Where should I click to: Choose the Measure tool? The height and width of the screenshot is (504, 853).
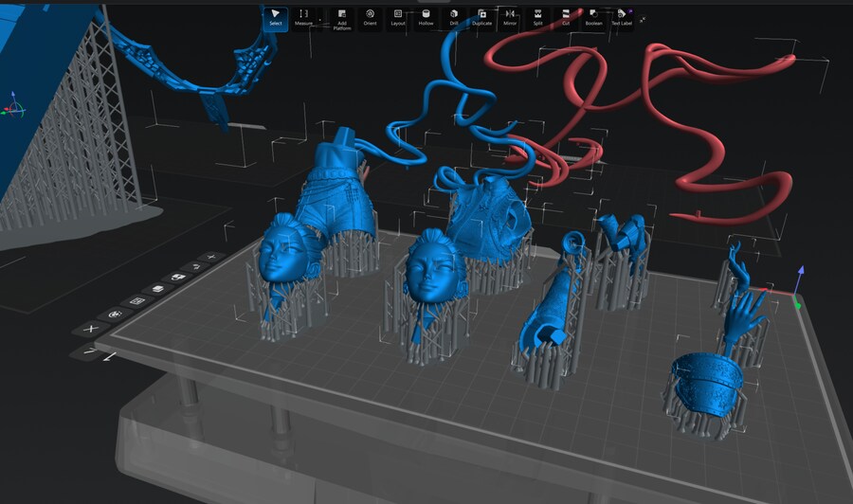(303, 17)
